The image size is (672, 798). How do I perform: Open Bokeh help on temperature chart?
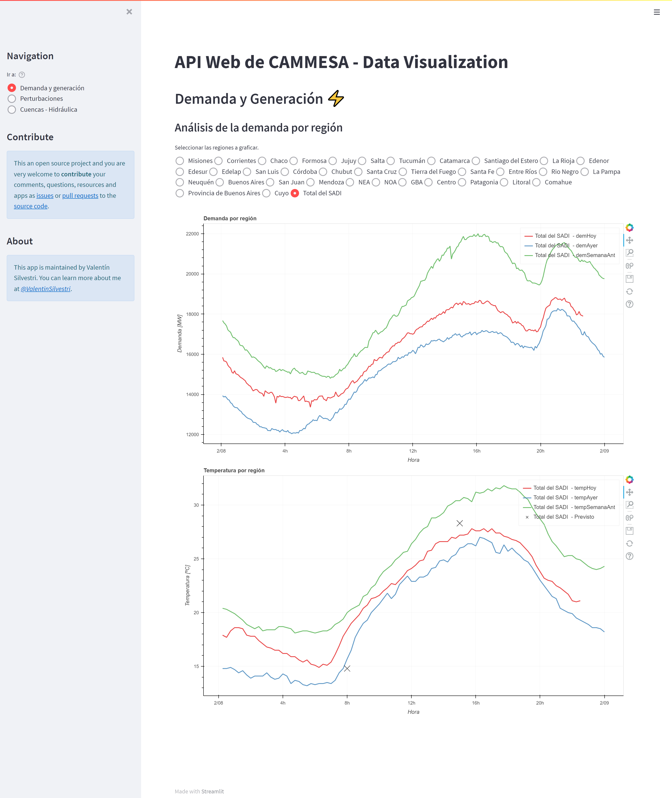tap(629, 556)
